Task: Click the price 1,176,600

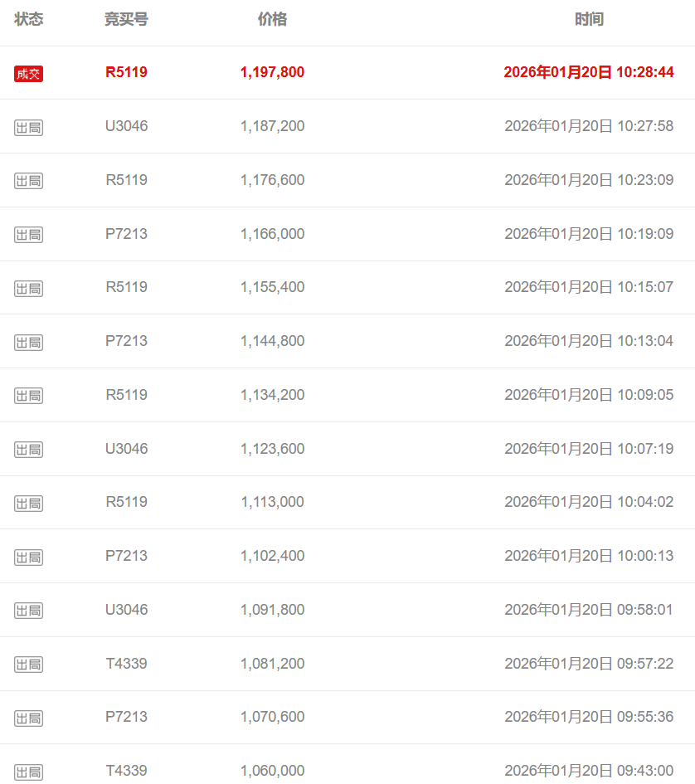Action: click(272, 180)
